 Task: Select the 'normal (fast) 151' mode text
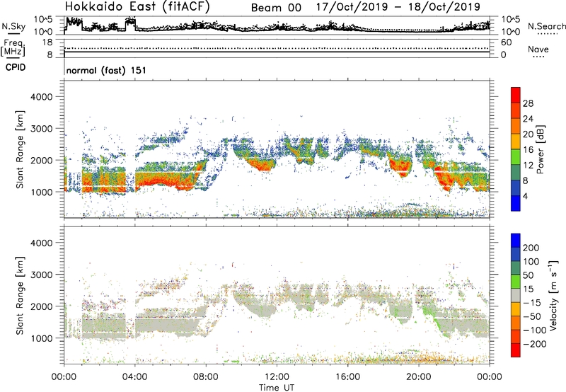(106, 70)
